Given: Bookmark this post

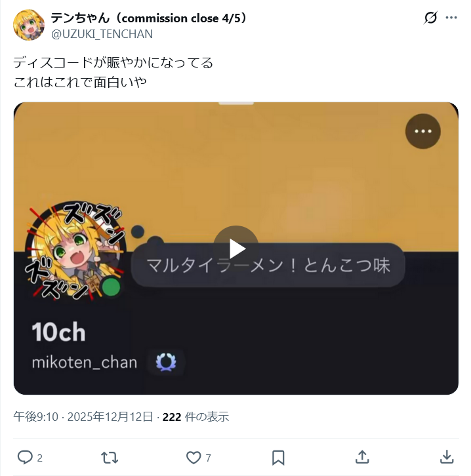Looking at the screenshot, I should (278, 458).
